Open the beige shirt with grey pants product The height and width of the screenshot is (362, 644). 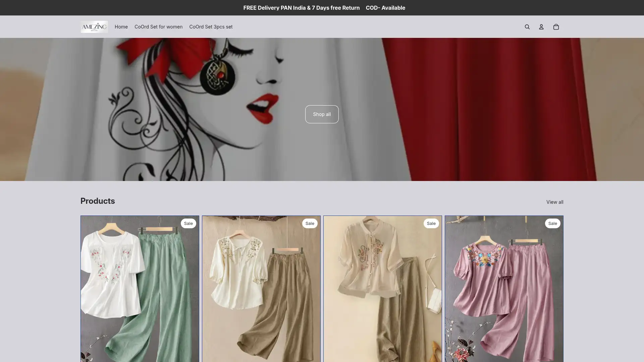coord(383,288)
